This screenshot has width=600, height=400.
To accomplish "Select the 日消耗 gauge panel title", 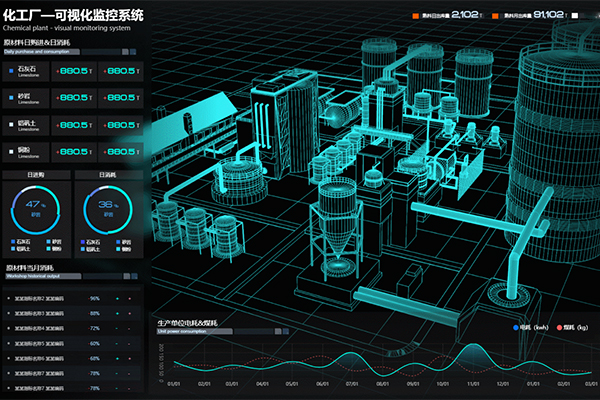I will click(108, 175).
